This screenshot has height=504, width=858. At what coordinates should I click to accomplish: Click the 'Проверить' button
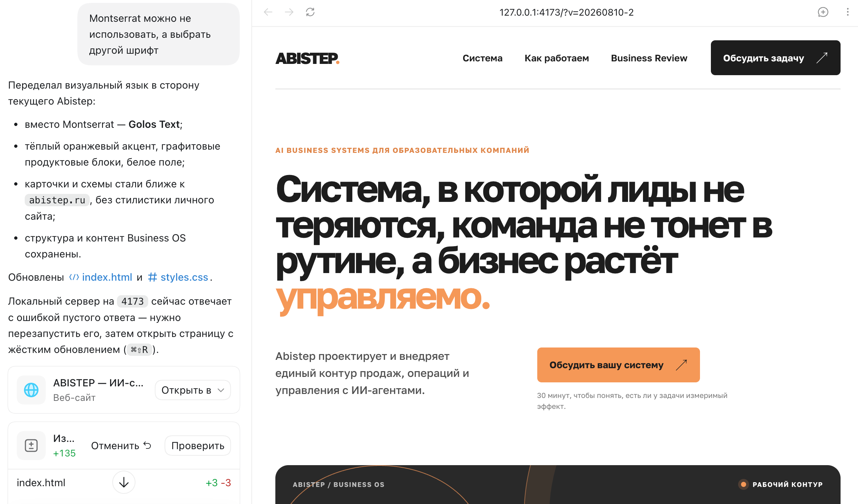[198, 446]
